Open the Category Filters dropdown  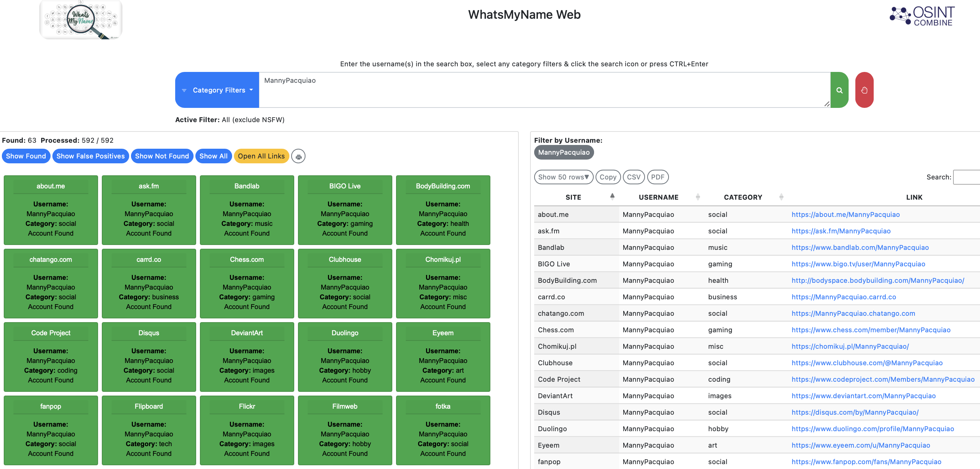coord(217,90)
